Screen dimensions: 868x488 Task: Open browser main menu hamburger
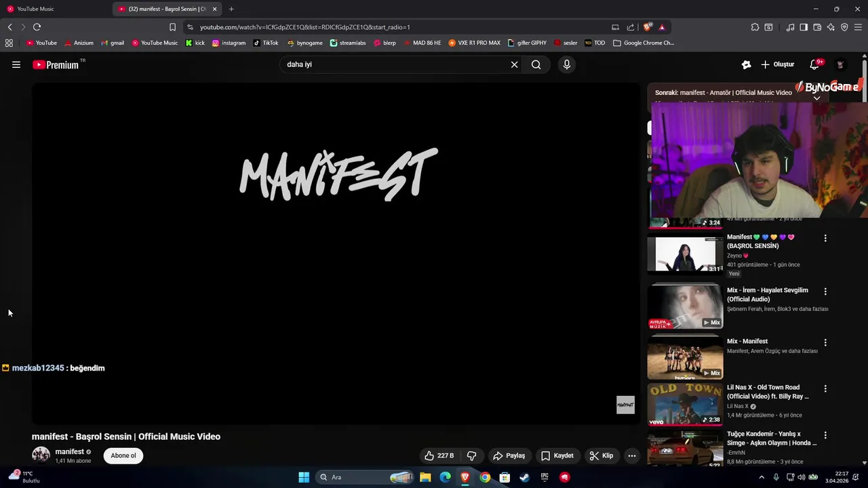[858, 27]
